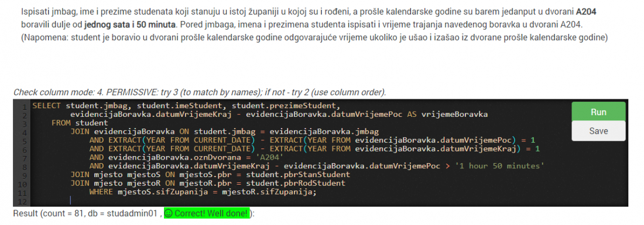Click the bold 'jednog sata i 50 minuta' text
The width and height of the screenshot is (644, 225).
tap(130, 25)
